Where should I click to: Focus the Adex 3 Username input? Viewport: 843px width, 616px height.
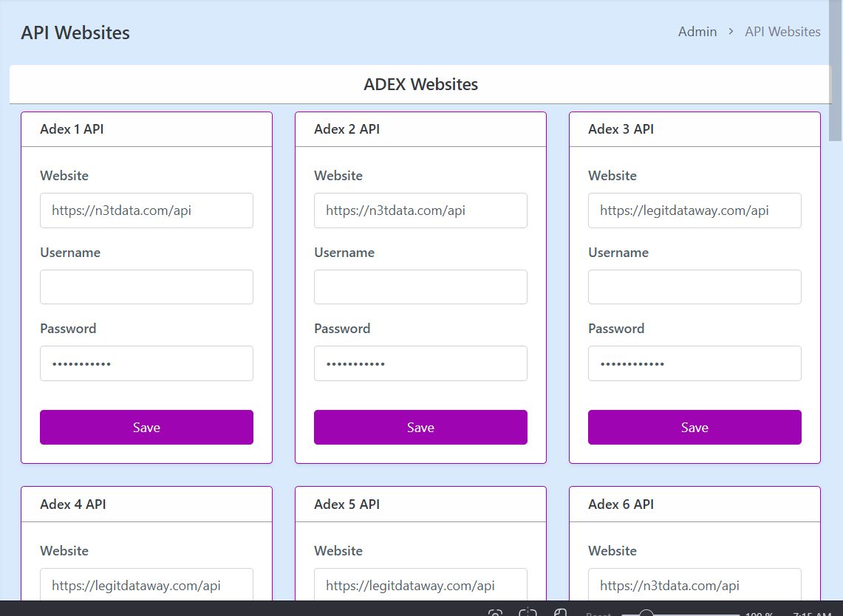tap(694, 287)
